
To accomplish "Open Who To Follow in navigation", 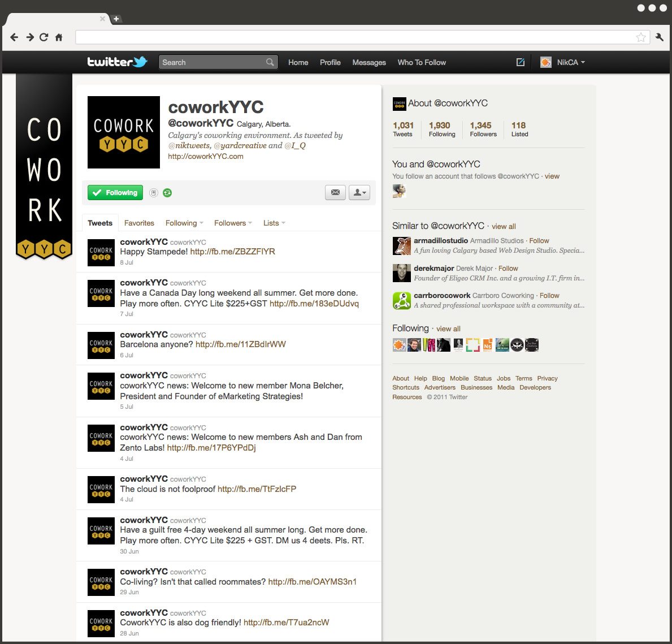I will click(x=422, y=62).
